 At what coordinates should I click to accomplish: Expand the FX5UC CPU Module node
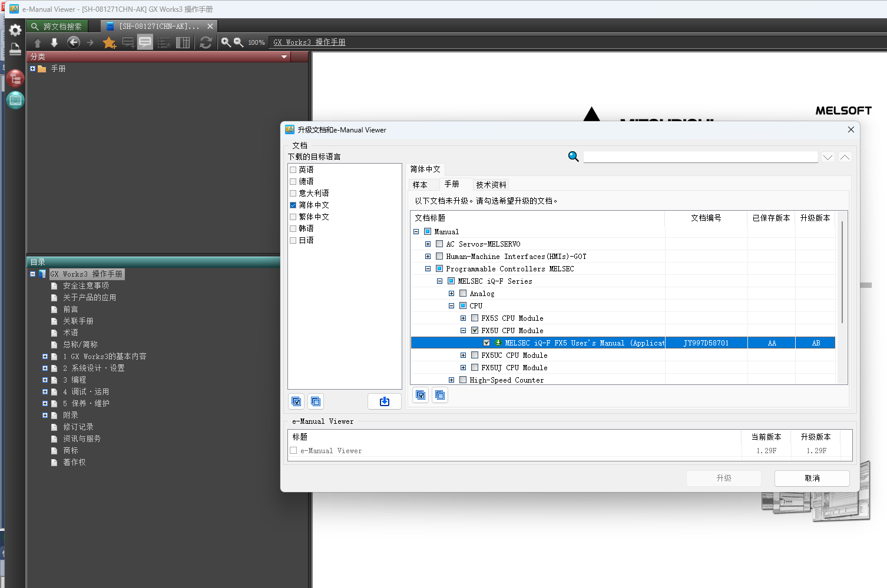(463, 355)
